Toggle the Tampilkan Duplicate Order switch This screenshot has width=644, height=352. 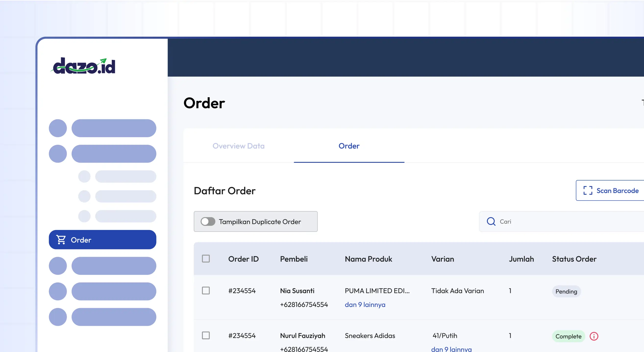[x=208, y=221]
